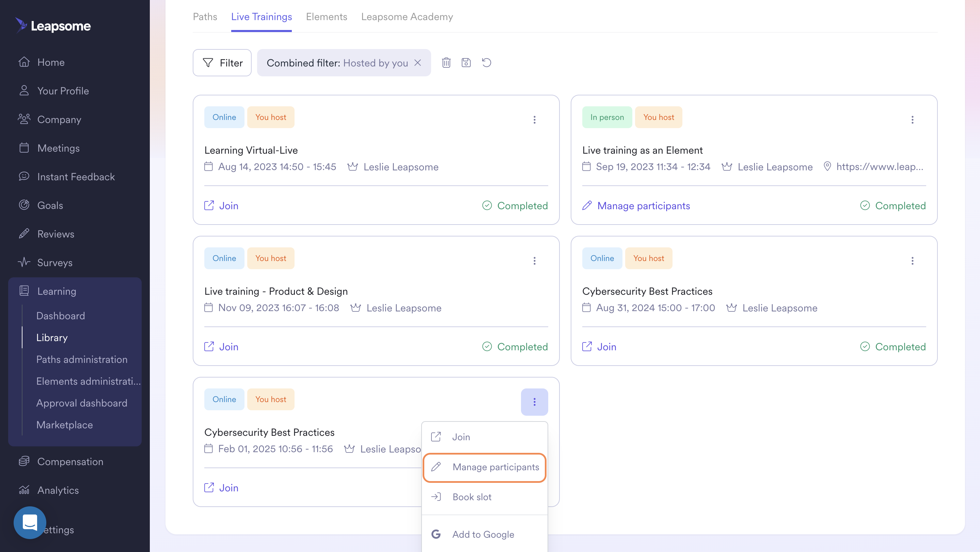980x552 pixels.
Task: Open Approval dashboard
Action: tap(81, 403)
